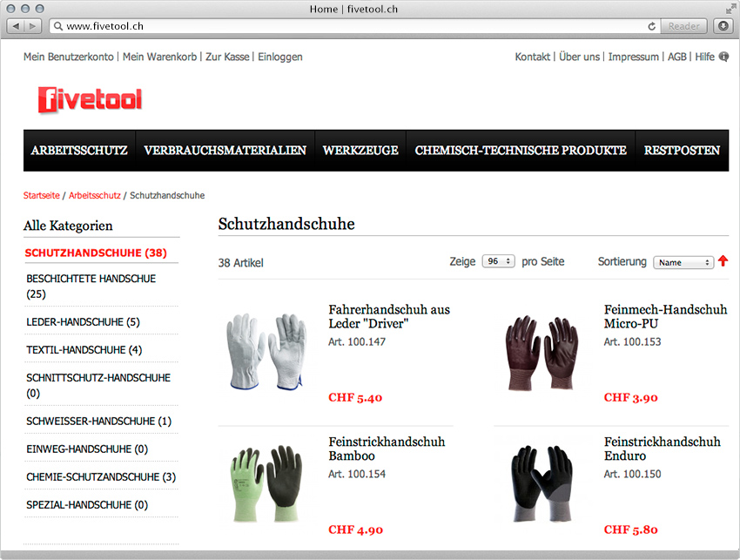
Task: Click the downloads icon beside Reader
Action: point(723,26)
